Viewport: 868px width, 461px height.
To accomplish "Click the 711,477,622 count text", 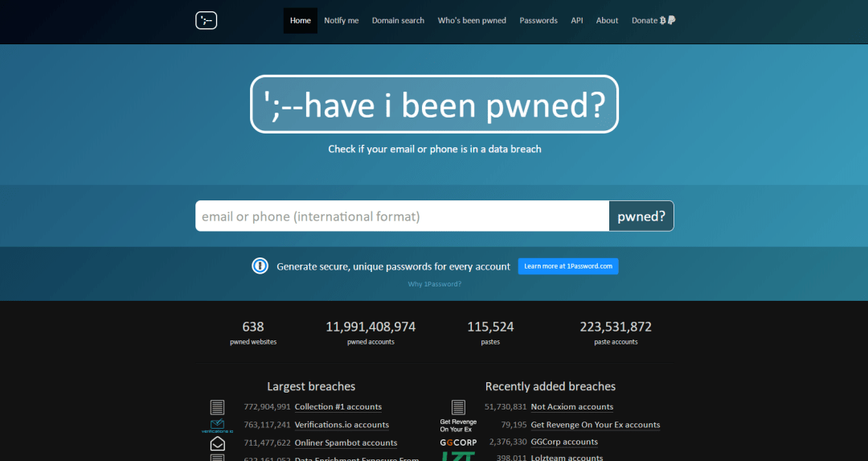I will (x=267, y=442).
